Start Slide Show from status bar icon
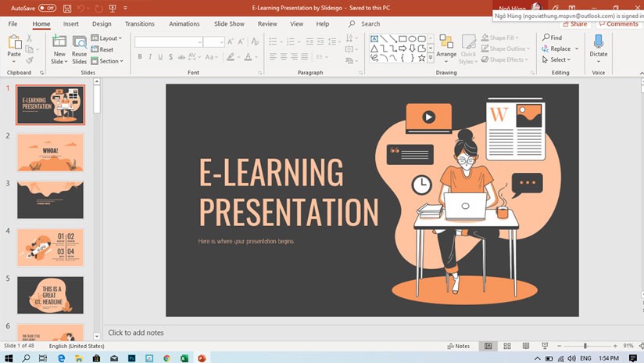Screen dimensions: 644x363 coord(545,346)
